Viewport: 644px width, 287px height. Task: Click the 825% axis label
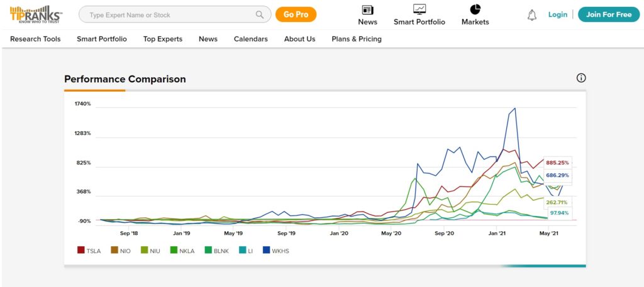click(84, 163)
